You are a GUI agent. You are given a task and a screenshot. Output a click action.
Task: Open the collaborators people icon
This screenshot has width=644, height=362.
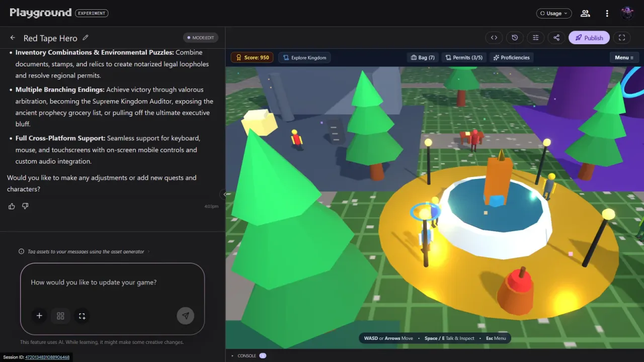585,14
